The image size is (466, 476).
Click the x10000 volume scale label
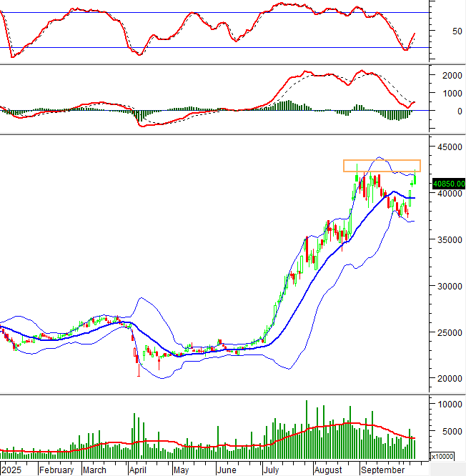point(447,456)
